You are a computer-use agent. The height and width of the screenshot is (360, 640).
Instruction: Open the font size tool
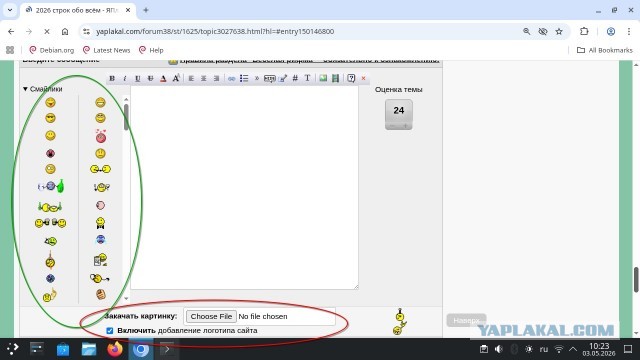tap(176, 78)
